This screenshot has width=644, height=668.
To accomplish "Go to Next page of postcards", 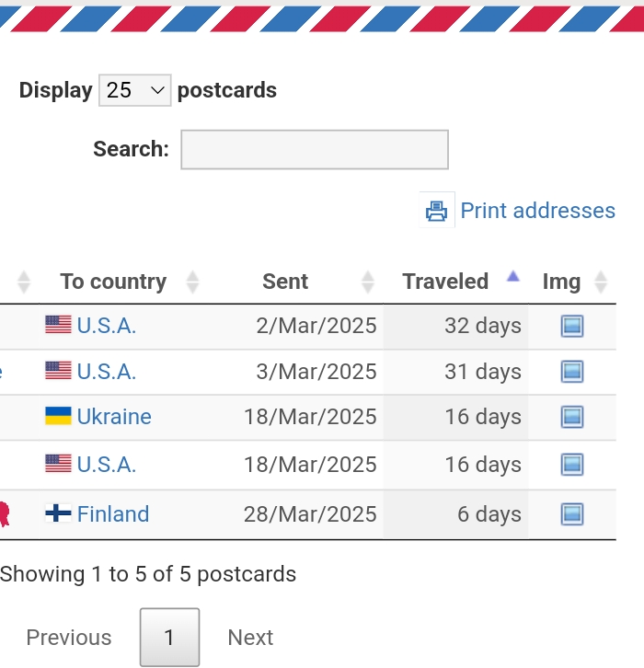I will [250, 638].
